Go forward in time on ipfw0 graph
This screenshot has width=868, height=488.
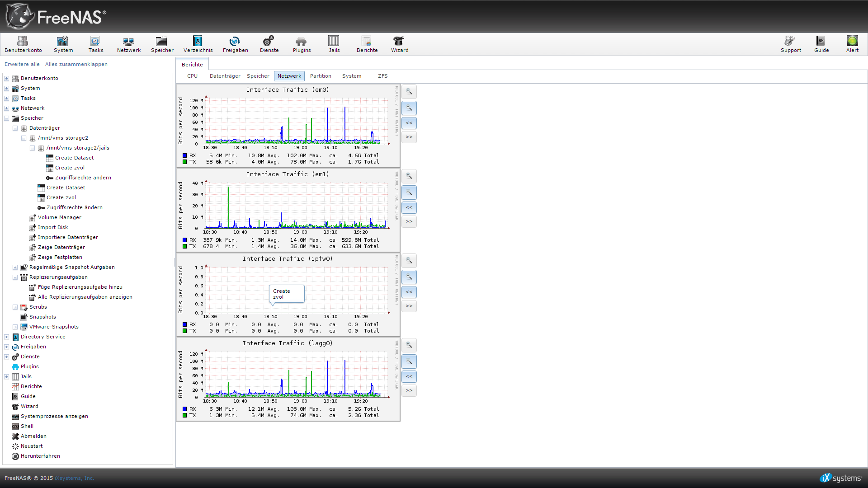point(409,306)
